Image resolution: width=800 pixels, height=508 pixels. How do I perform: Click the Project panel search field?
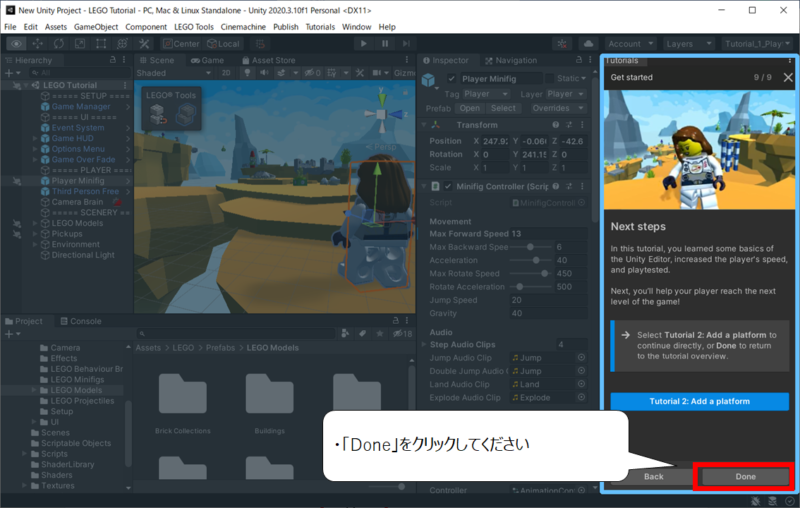click(235, 334)
